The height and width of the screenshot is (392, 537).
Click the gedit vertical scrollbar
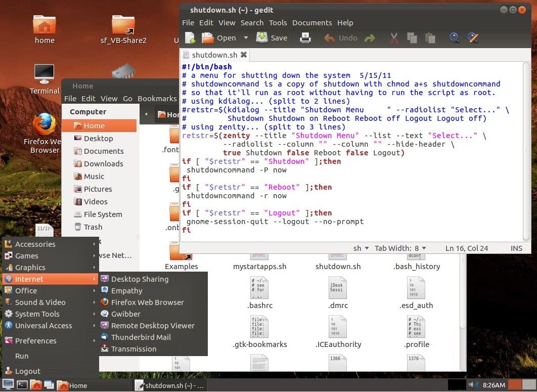526,151
